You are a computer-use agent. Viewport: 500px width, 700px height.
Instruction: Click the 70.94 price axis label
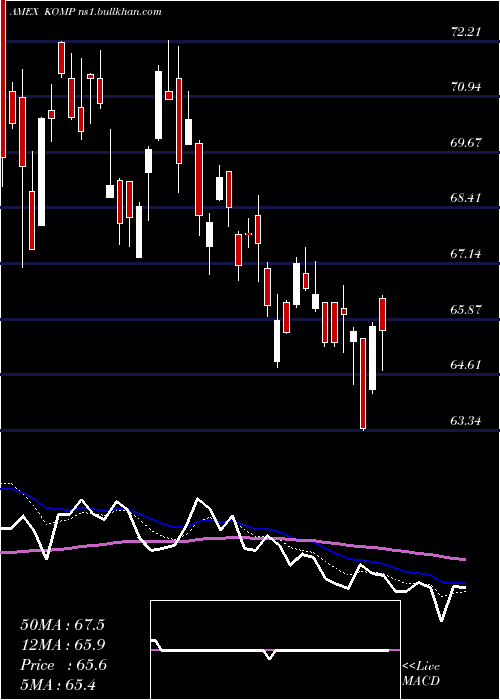pyautogui.click(x=466, y=87)
